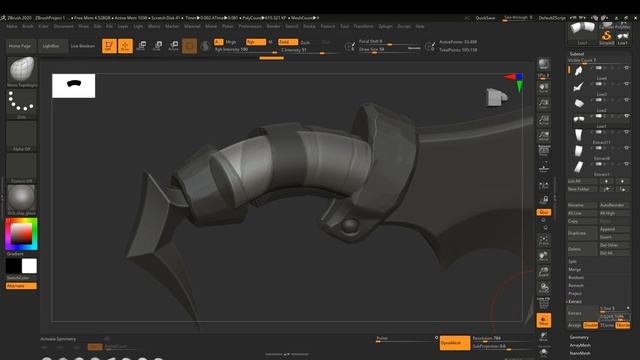The image size is (640, 360).
Task: Click the SimpleBrush tool icon
Action: pos(607,37)
